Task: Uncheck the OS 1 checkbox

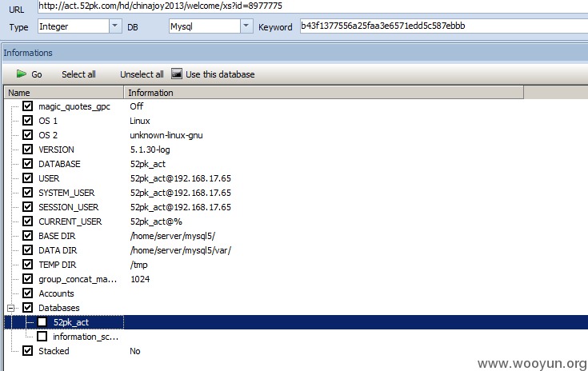Action: 27,120
